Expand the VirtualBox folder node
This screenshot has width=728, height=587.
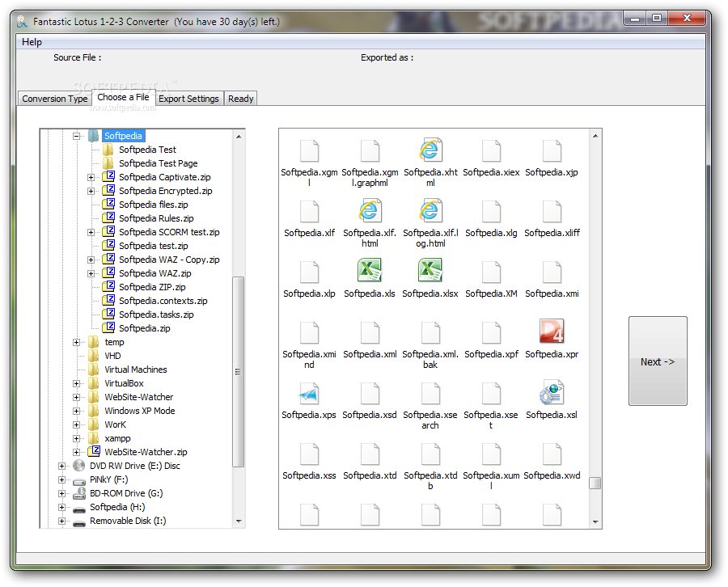tap(77, 384)
